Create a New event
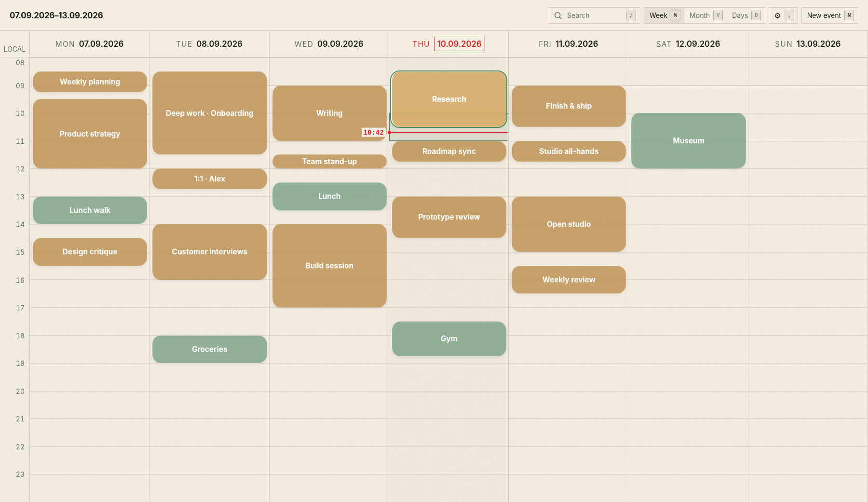This screenshot has width=868, height=502. pos(829,15)
